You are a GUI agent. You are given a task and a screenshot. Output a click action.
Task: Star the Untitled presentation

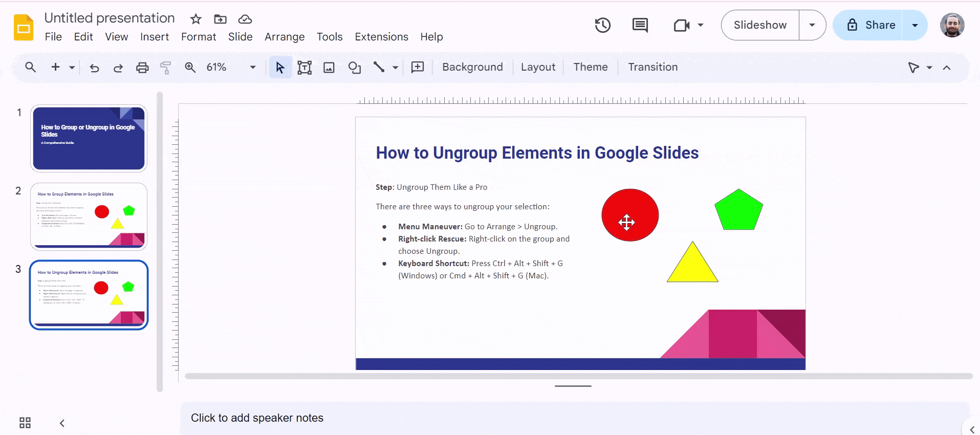[x=195, y=19]
